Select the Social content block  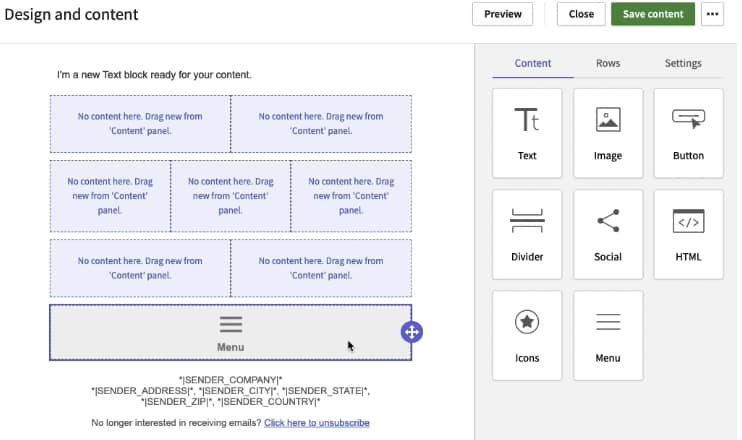(x=607, y=234)
